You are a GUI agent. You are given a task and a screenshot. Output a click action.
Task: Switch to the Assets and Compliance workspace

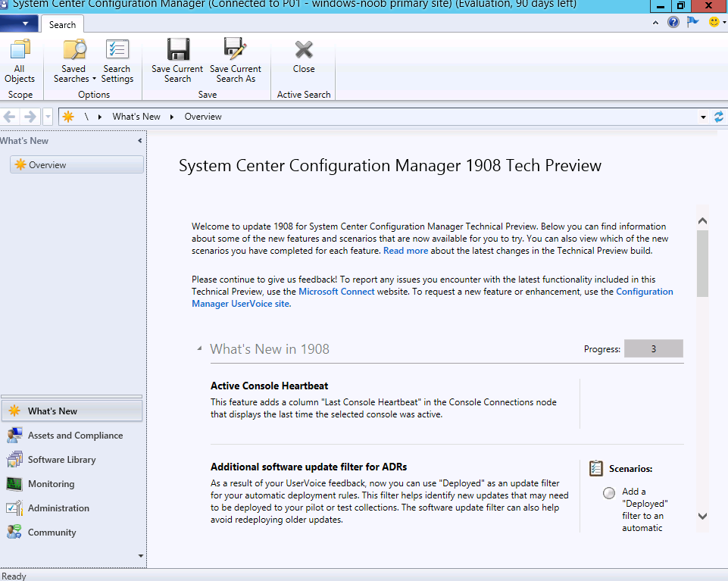coord(72,435)
